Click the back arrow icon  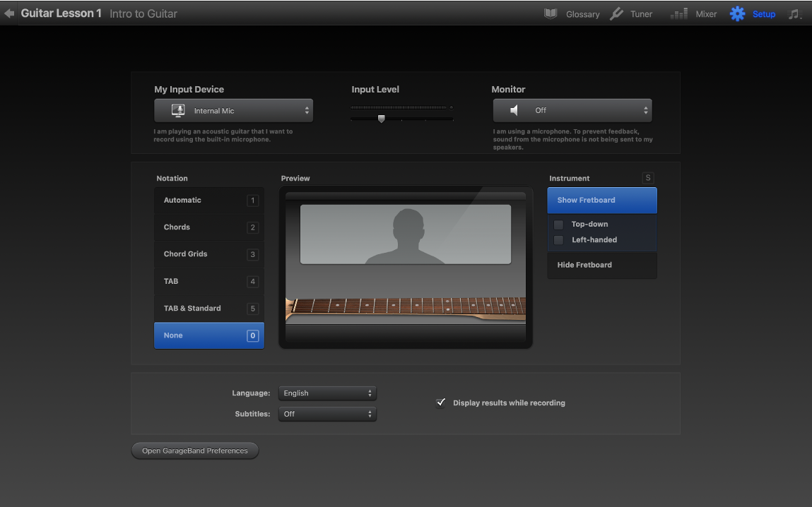click(9, 13)
